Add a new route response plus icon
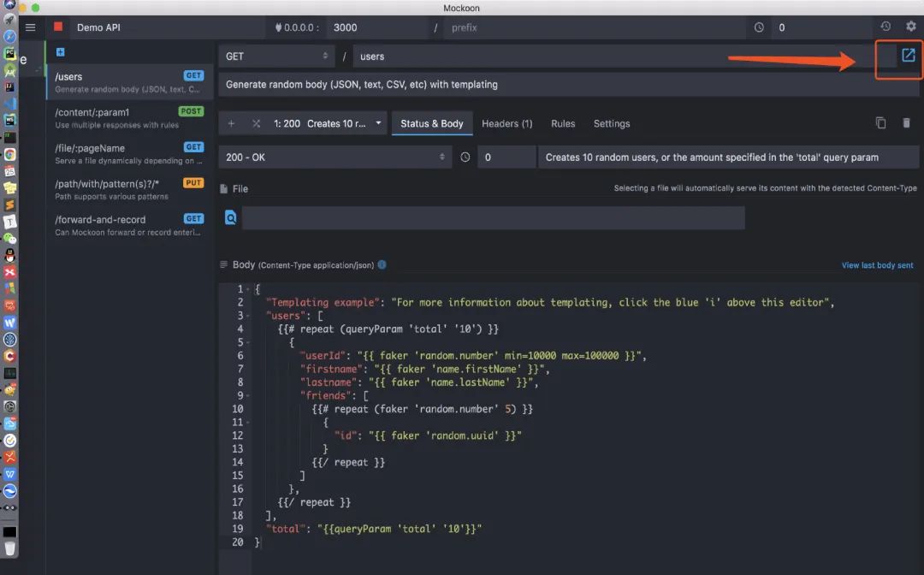 tap(231, 124)
